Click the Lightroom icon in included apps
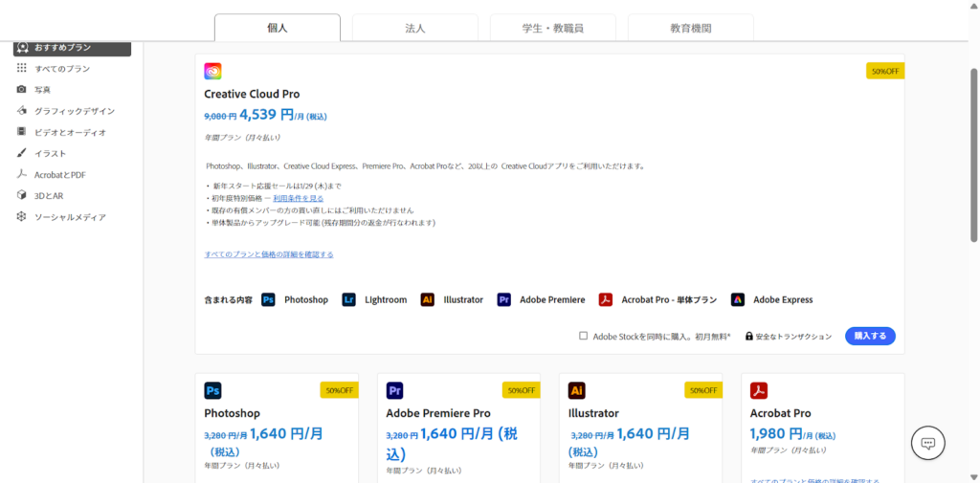 pyautogui.click(x=349, y=299)
